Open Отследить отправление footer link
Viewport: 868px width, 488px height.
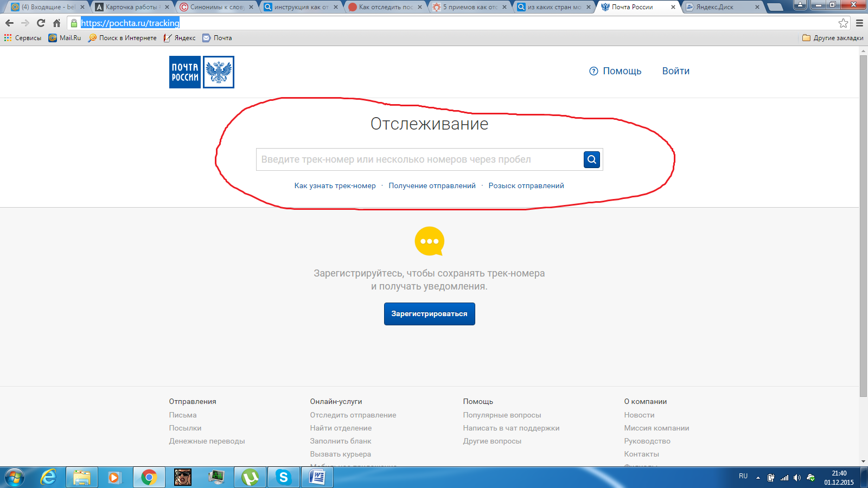(353, 415)
